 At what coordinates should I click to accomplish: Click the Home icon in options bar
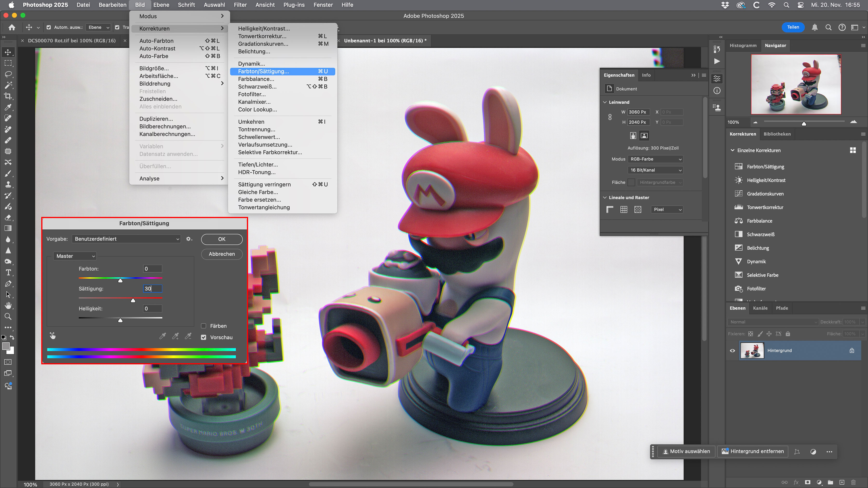(12, 27)
